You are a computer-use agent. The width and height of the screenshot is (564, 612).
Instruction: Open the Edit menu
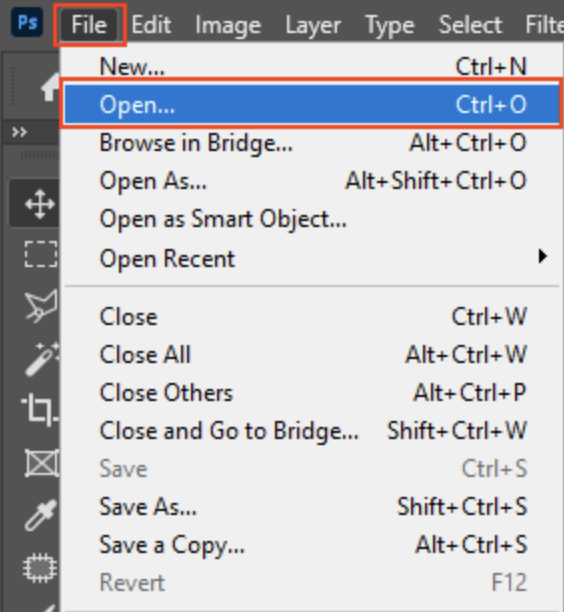tap(151, 25)
